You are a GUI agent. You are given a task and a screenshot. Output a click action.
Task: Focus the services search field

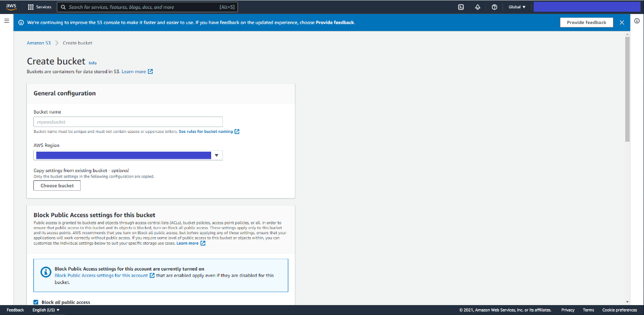coord(147,7)
